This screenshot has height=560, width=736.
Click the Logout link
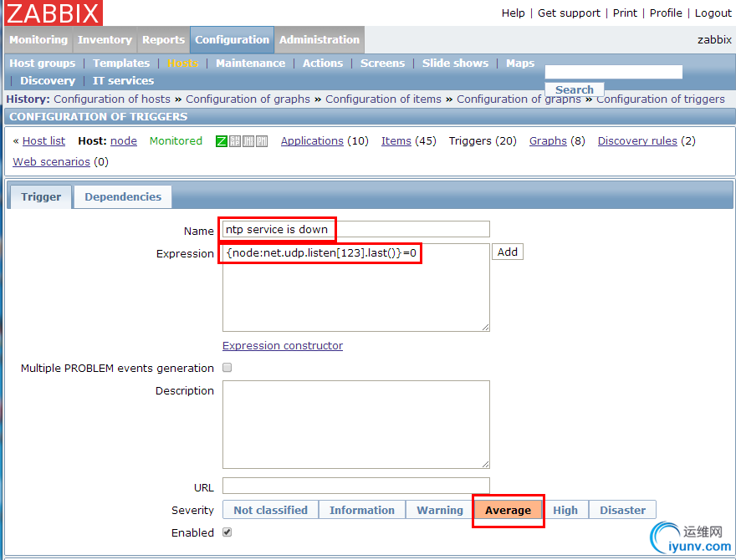tap(713, 13)
